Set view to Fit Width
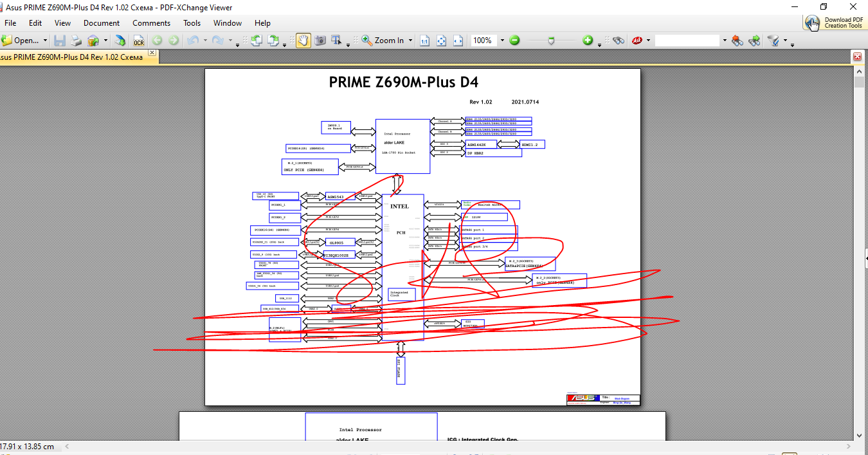The width and height of the screenshot is (868, 455). coord(458,41)
